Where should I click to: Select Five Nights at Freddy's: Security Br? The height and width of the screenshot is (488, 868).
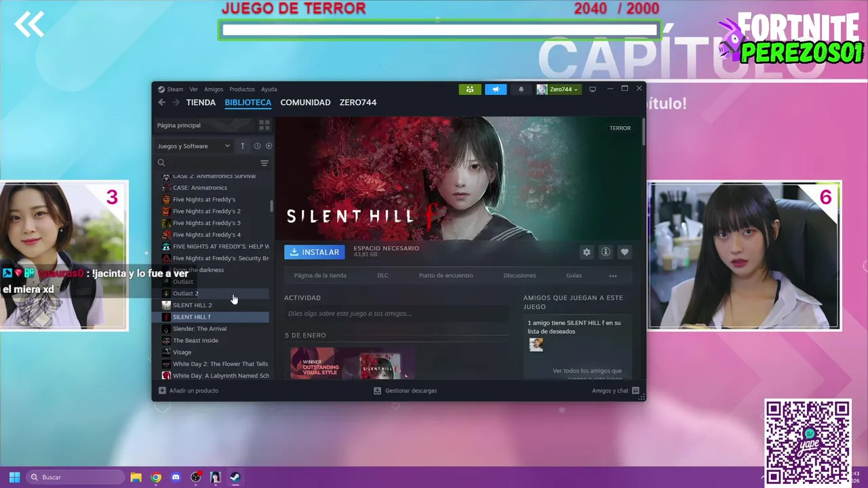[214, 258]
